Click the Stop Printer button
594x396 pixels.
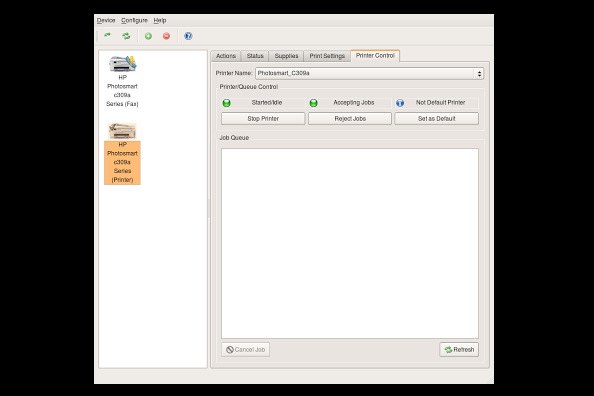pyautogui.click(x=263, y=119)
